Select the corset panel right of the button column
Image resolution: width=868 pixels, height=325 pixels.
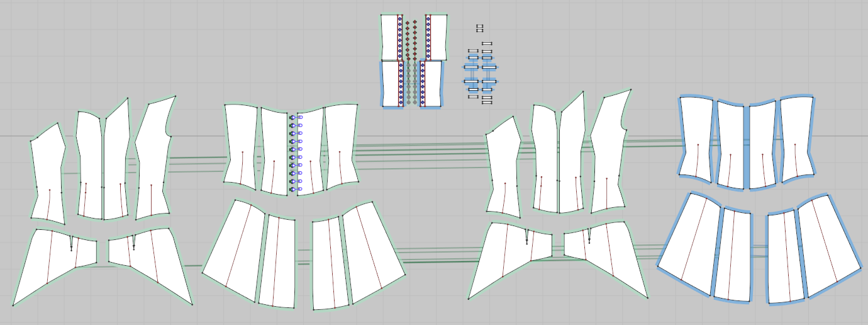(x=310, y=151)
